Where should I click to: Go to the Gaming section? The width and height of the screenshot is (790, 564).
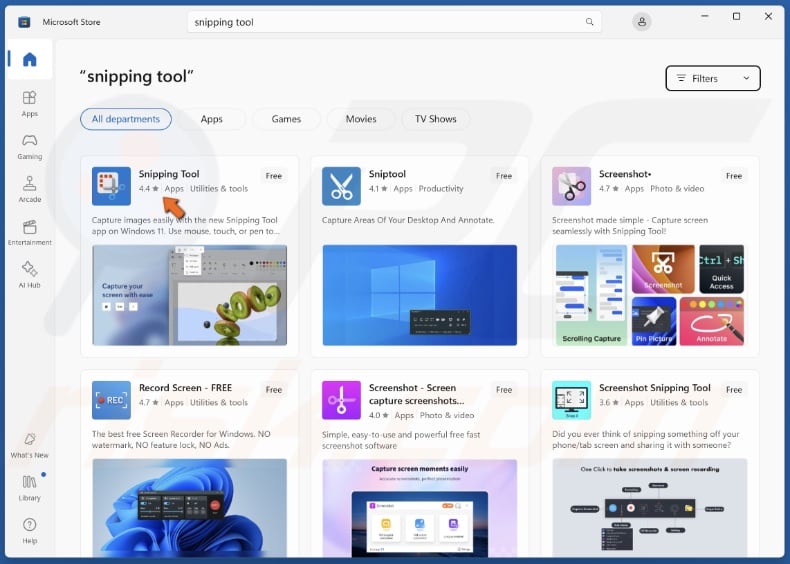coord(30,146)
